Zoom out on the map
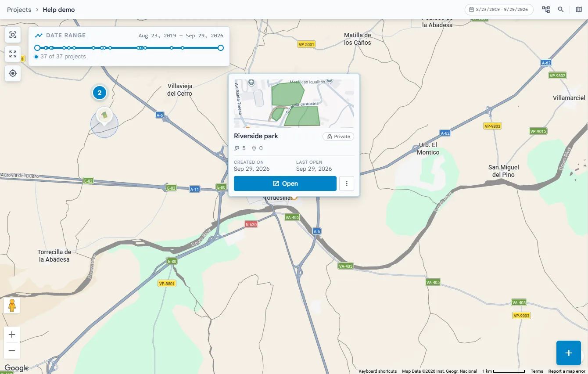Image resolution: width=588 pixels, height=374 pixels. pos(12,351)
